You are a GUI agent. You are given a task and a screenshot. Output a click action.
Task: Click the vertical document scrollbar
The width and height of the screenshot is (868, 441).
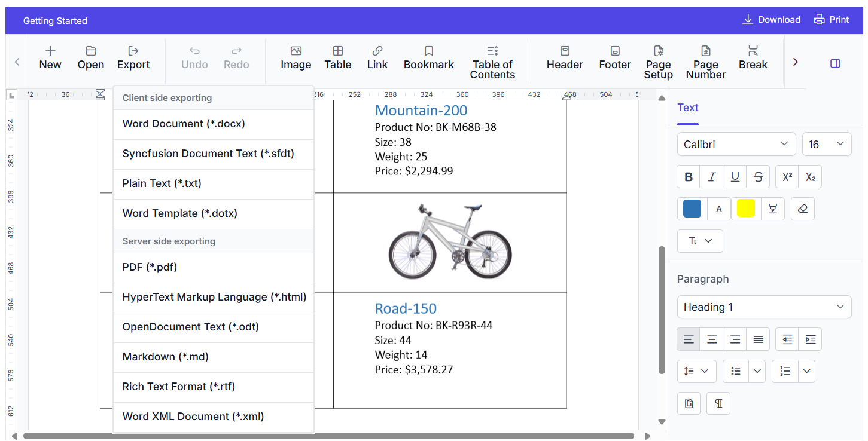[662, 310]
